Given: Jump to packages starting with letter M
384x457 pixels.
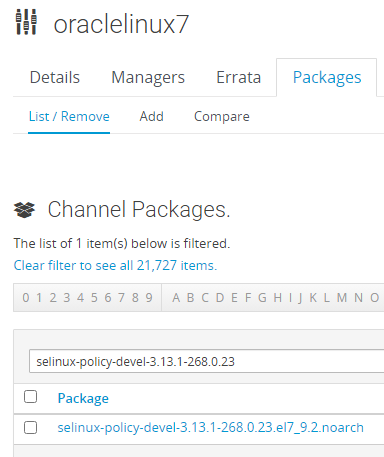Looking at the screenshot, I should [x=342, y=298].
